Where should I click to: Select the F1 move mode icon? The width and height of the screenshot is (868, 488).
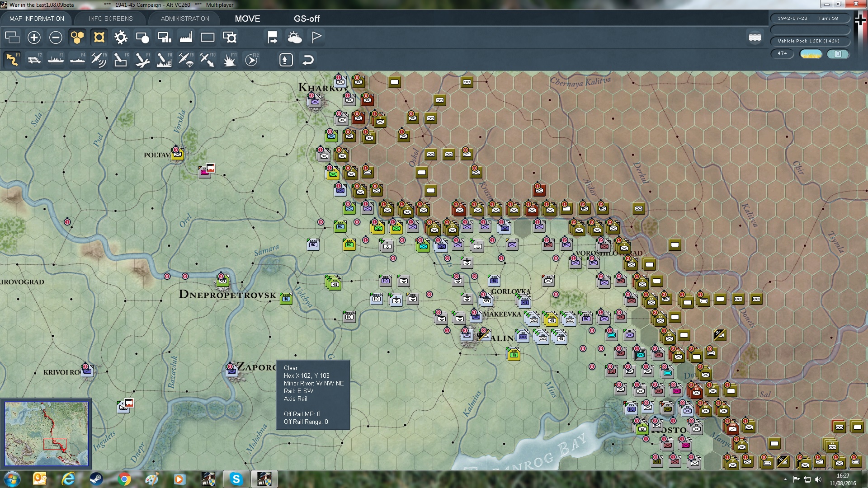(12, 60)
